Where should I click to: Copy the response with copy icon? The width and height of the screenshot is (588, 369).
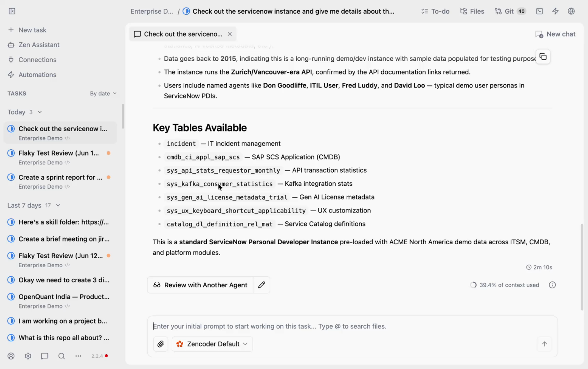point(543,57)
